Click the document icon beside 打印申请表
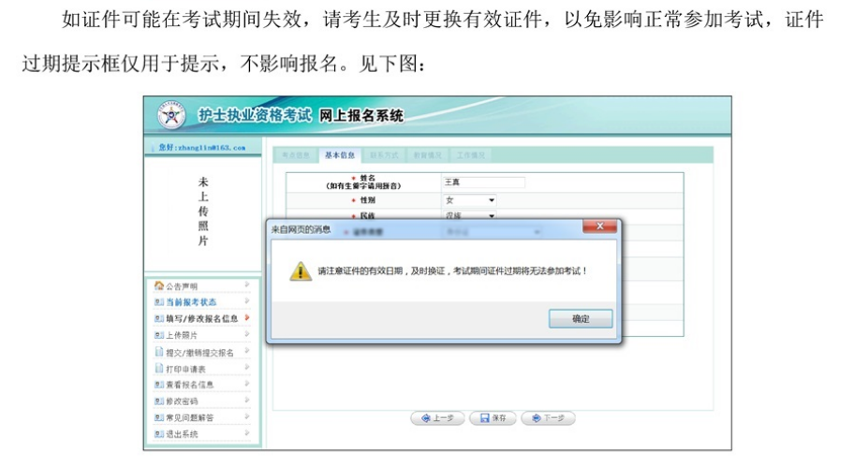This screenshot has width=868, height=466. pyautogui.click(x=158, y=369)
